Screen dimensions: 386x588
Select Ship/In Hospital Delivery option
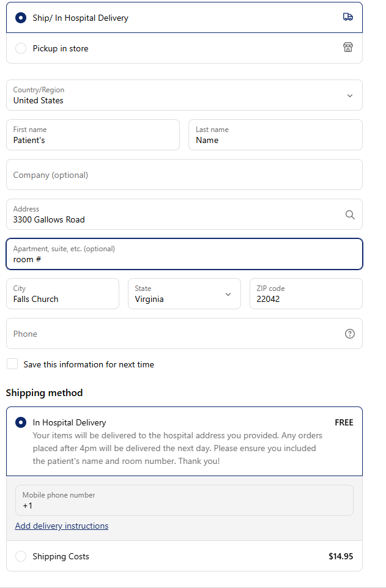[x=21, y=18]
